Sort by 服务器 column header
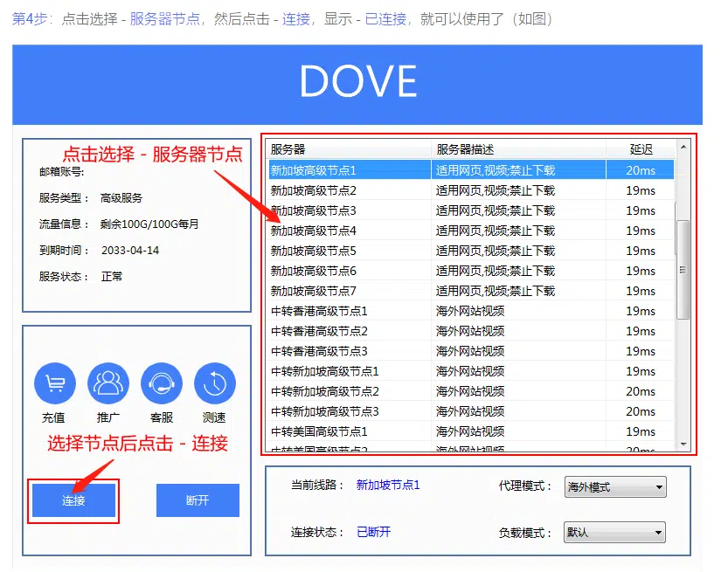The height and width of the screenshot is (572, 728). point(348,149)
